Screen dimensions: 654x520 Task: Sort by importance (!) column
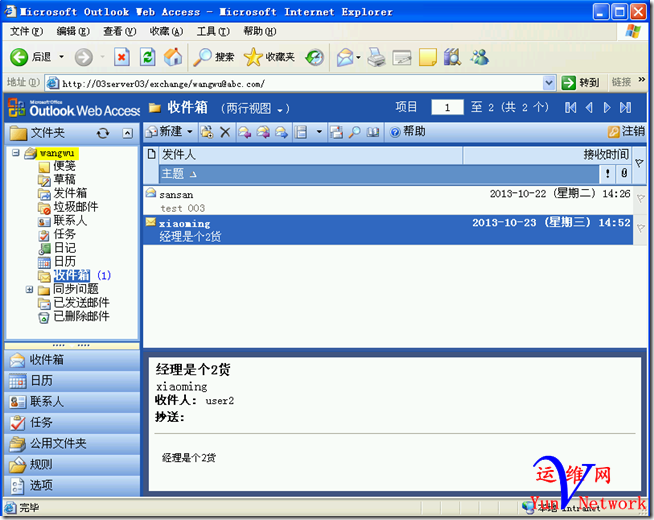click(607, 173)
